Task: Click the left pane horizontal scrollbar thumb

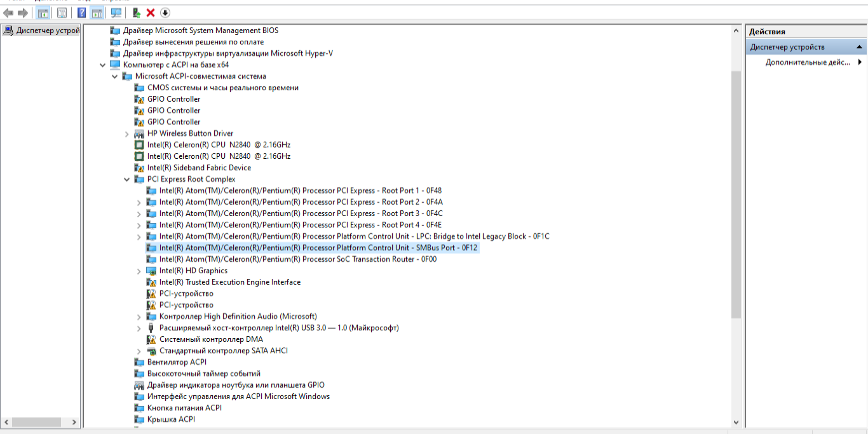Action: [x=36, y=422]
